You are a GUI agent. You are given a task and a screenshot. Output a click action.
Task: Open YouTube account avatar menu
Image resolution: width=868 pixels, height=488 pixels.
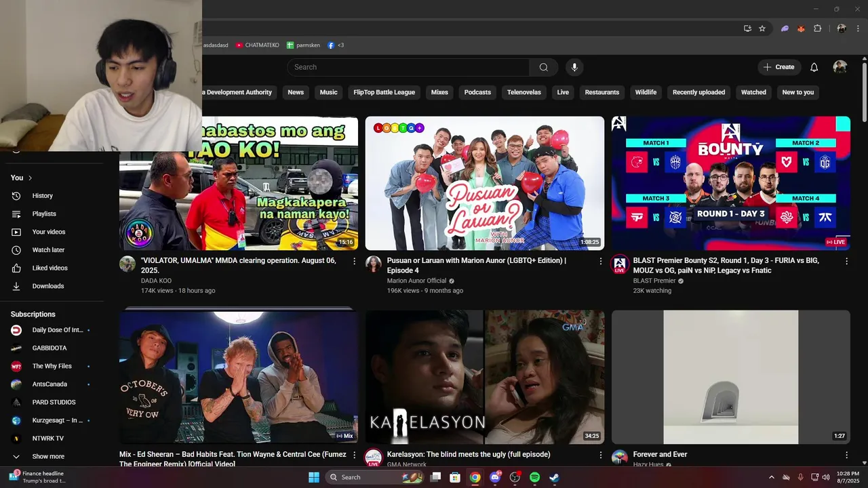[840, 67]
